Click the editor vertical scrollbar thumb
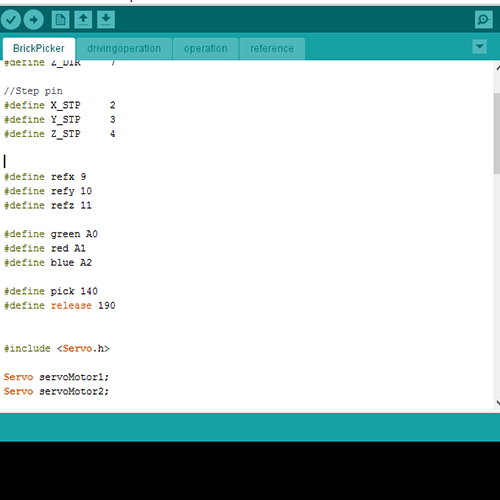This screenshot has width=500, height=500. click(497, 133)
